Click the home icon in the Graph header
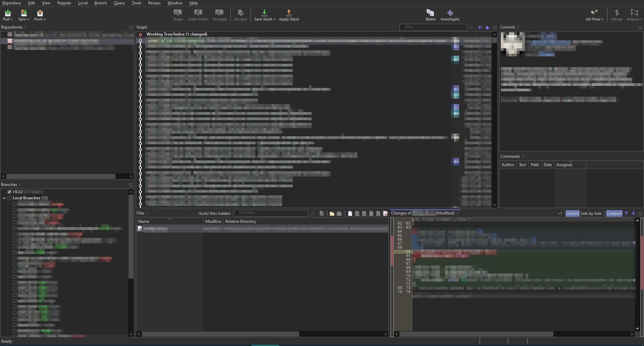The image size is (644, 346). click(x=487, y=27)
